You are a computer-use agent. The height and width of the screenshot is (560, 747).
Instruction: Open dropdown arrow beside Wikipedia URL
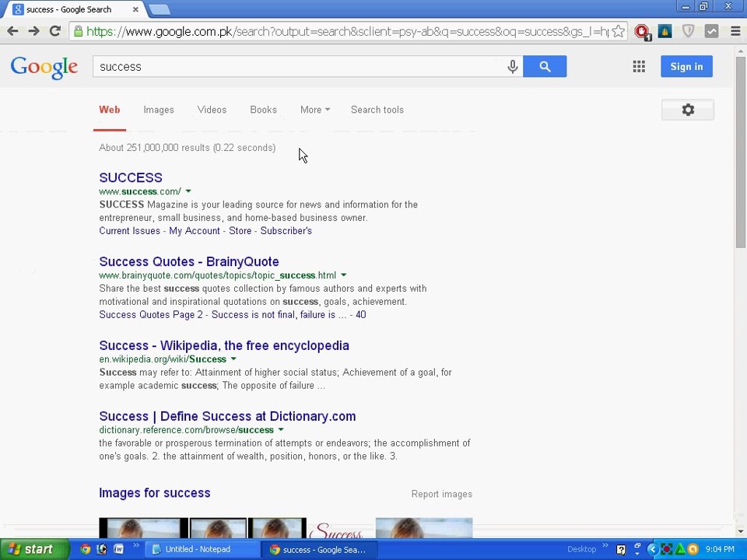[233, 359]
